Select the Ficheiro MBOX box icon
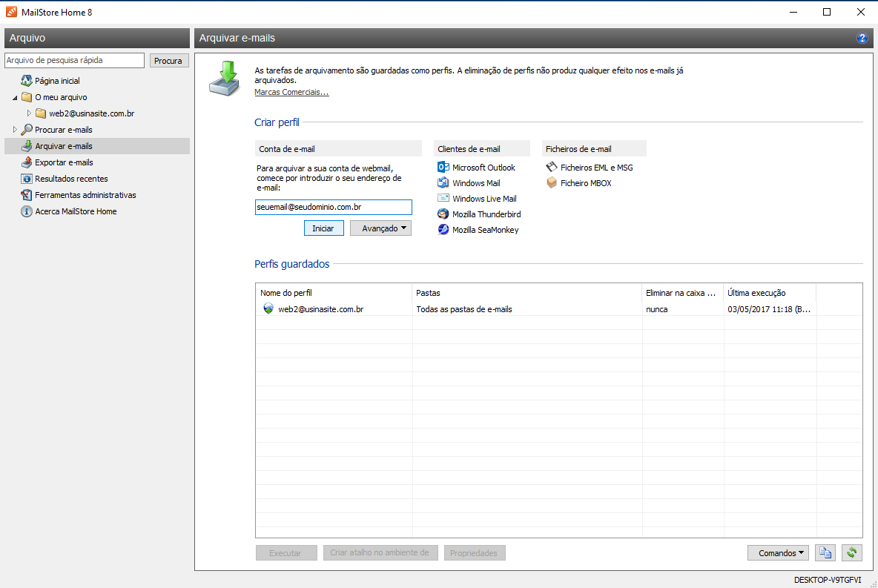878x588 pixels. 551,183
